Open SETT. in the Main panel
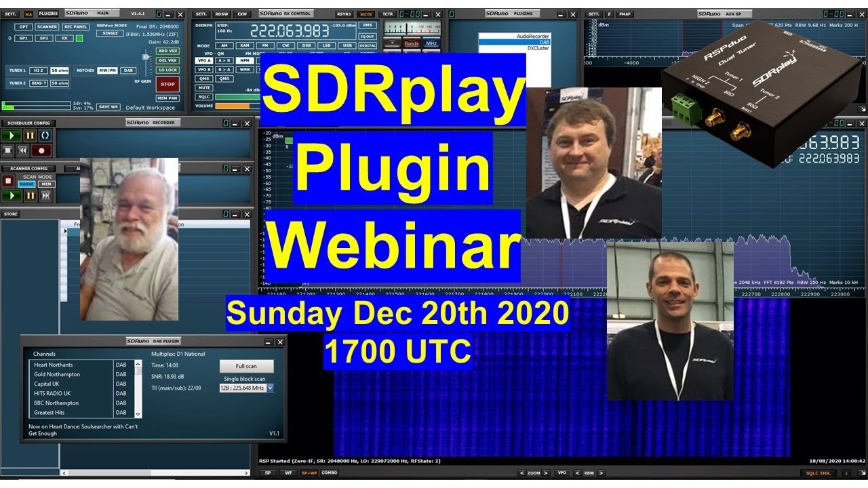 (x=11, y=14)
